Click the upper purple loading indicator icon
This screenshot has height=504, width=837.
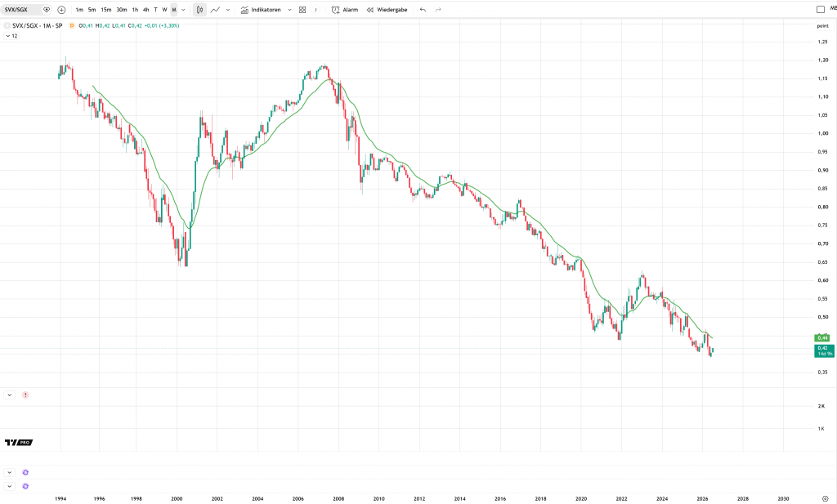25,472
